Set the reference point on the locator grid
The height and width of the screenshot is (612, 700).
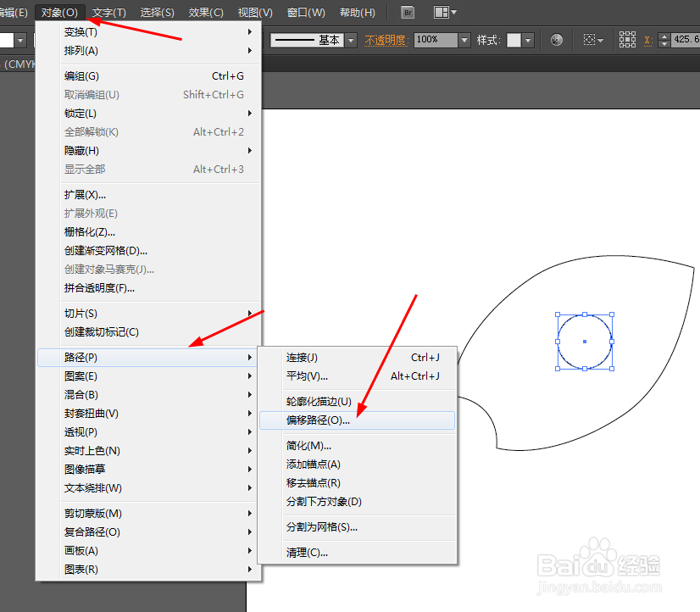[627, 39]
